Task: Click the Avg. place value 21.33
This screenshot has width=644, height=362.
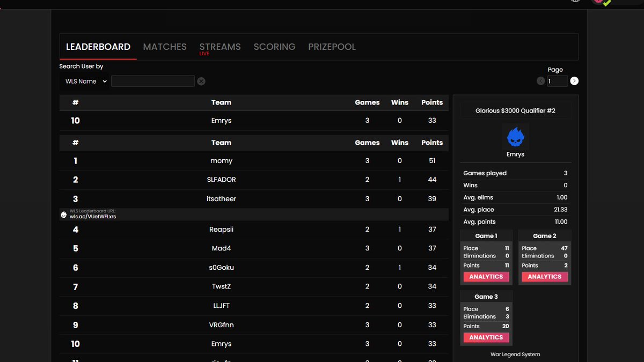Action: click(x=560, y=210)
